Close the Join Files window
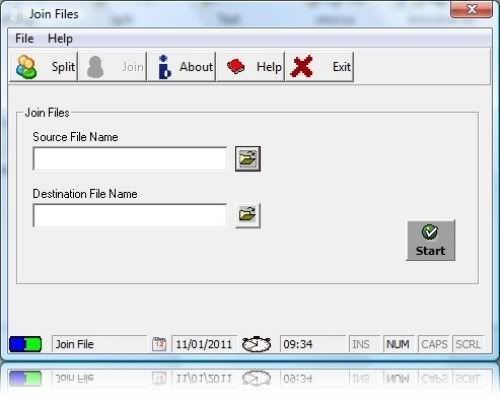This screenshot has width=500, height=398. click(471, 9)
